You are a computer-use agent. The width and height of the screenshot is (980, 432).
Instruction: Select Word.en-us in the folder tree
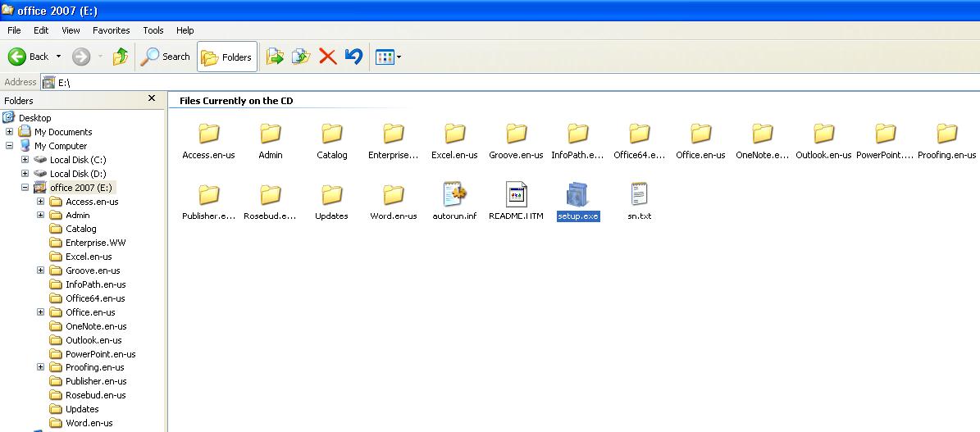[x=89, y=423]
